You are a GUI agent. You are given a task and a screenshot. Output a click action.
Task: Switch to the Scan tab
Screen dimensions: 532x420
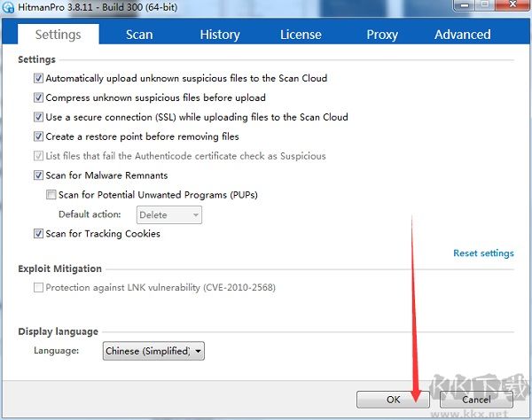tap(139, 35)
